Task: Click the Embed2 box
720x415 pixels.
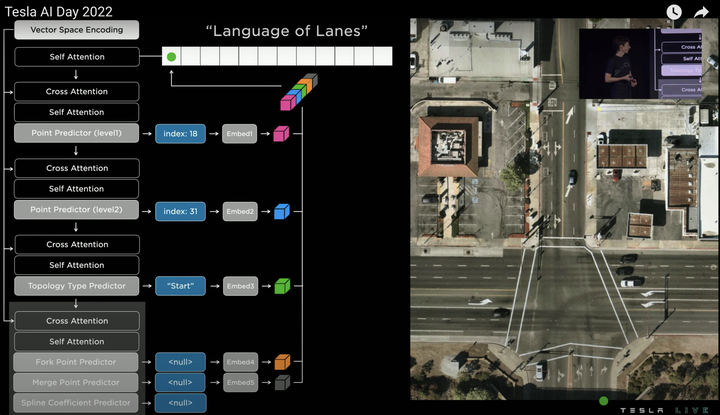Action: click(x=240, y=212)
